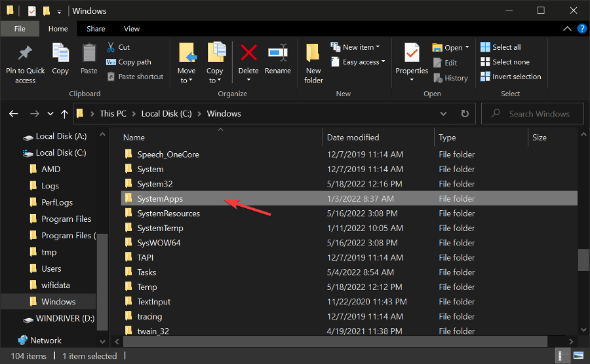This screenshot has width=590, height=364.
Task: Click the red Delete icon
Action: coord(248,52)
